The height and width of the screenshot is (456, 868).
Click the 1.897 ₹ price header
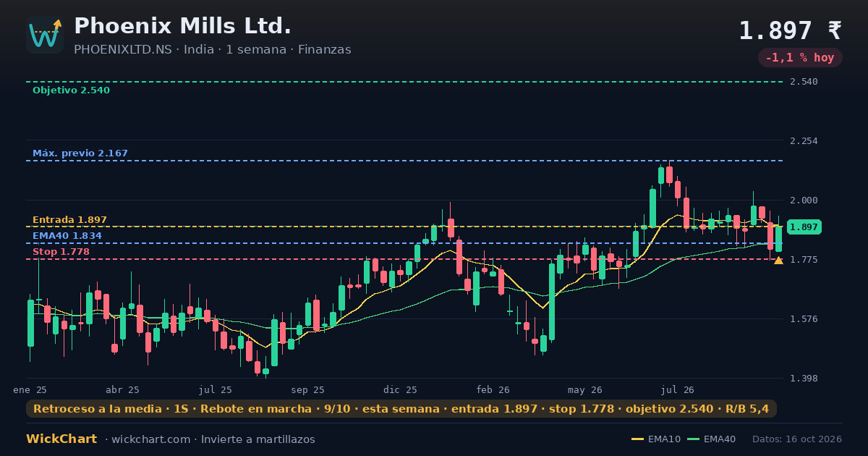(x=790, y=30)
